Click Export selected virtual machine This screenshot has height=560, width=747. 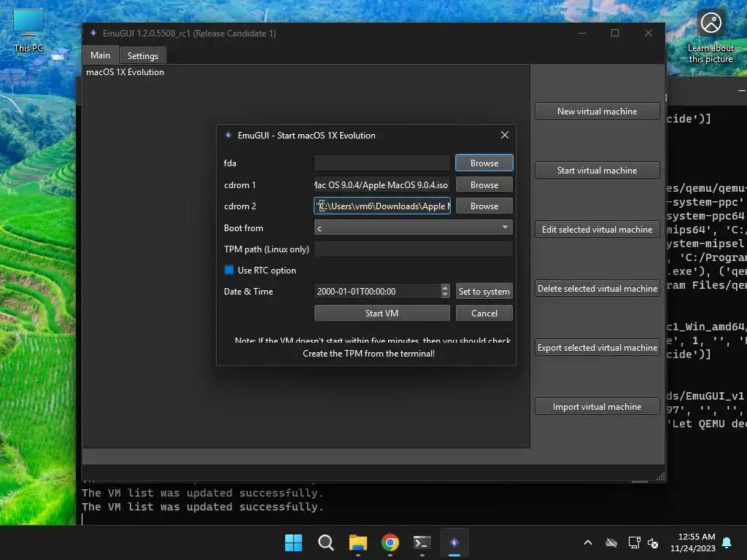click(597, 348)
